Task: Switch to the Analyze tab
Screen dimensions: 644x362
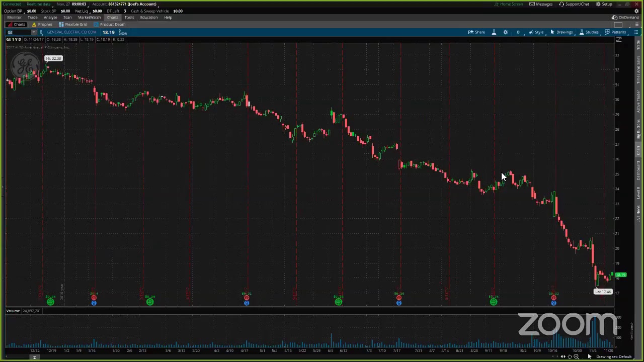Action: tap(50, 18)
